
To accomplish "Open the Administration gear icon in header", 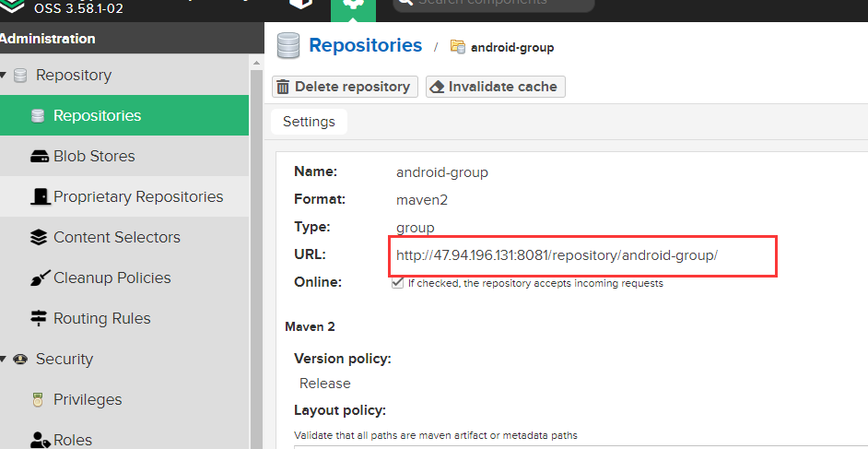I will (x=353, y=6).
